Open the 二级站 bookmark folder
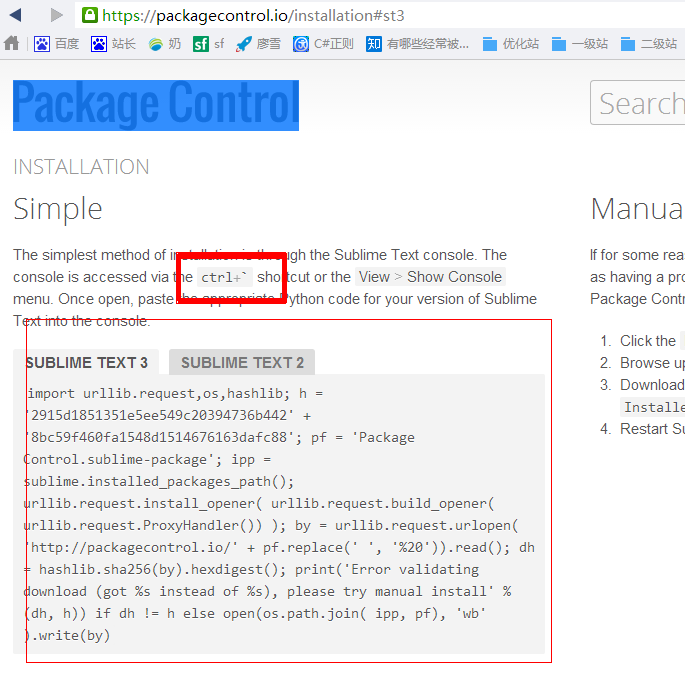The image size is (685, 676). pyautogui.click(x=649, y=44)
